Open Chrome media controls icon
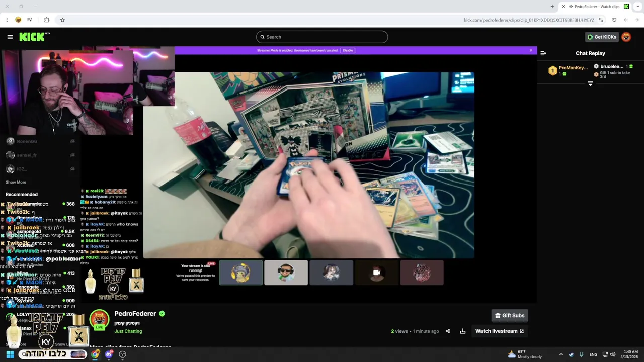 click(30, 20)
